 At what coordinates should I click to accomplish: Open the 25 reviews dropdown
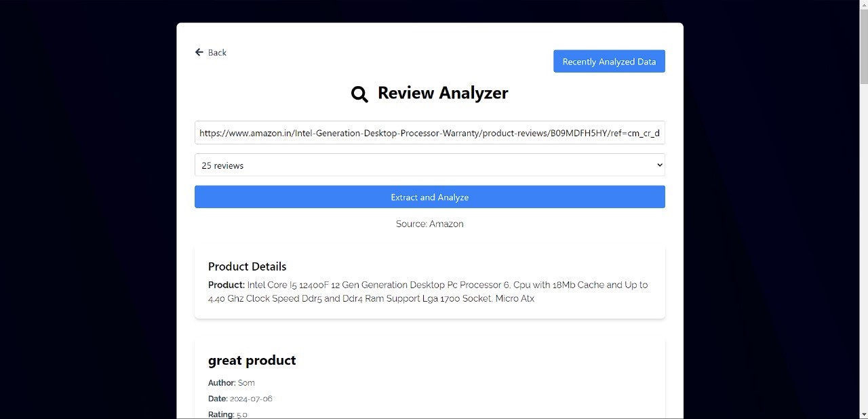430,165
